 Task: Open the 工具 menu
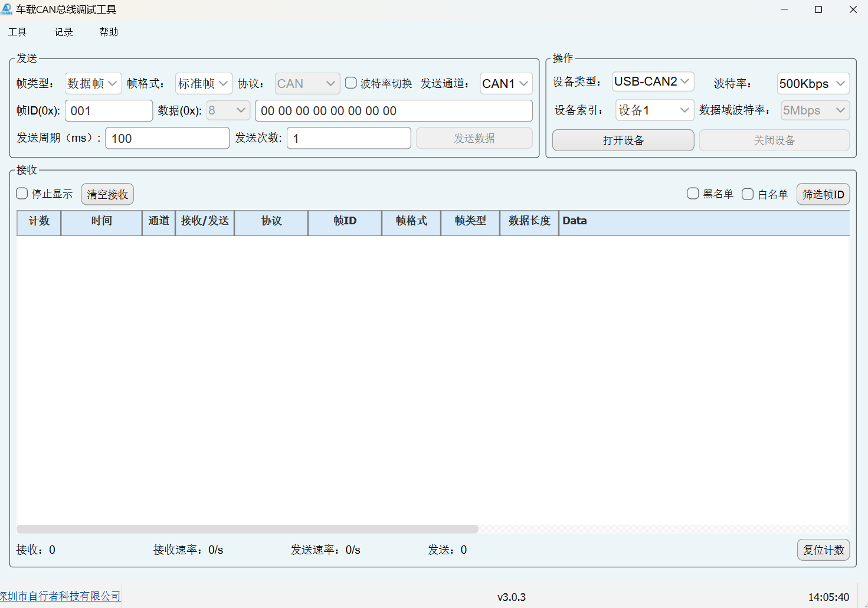[17, 32]
